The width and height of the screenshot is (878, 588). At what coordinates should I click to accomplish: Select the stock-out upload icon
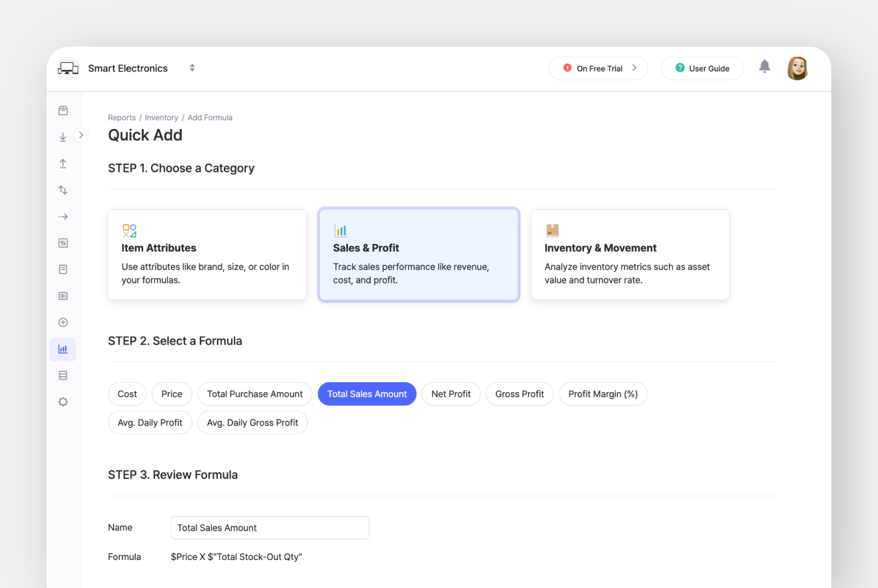coord(63,163)
